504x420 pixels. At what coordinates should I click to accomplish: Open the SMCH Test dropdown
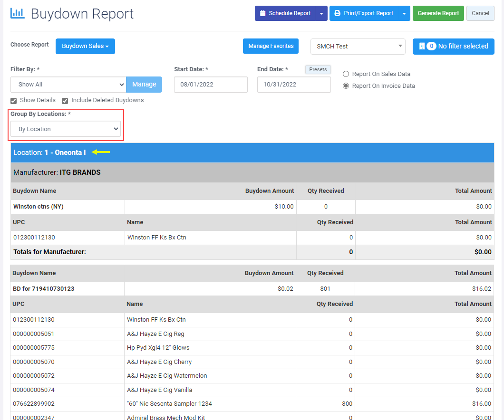click(358, 46)
